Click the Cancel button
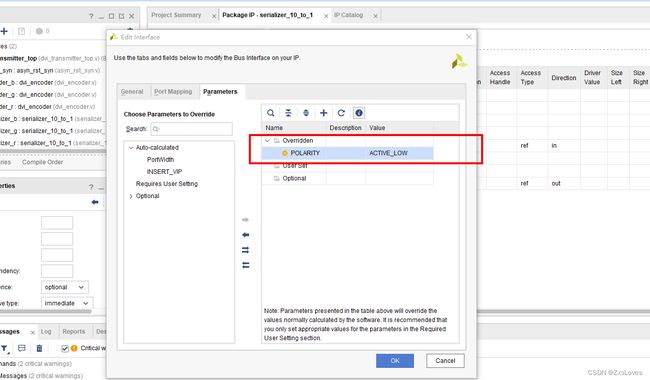The height and width of the screenshot is (380, 650). (x=445, y=361)
